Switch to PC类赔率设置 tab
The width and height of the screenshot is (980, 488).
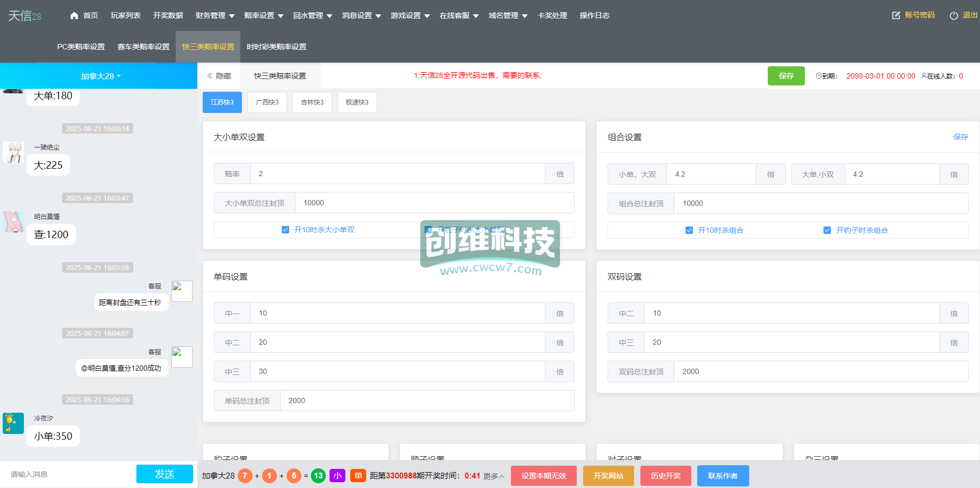point(81,47)
